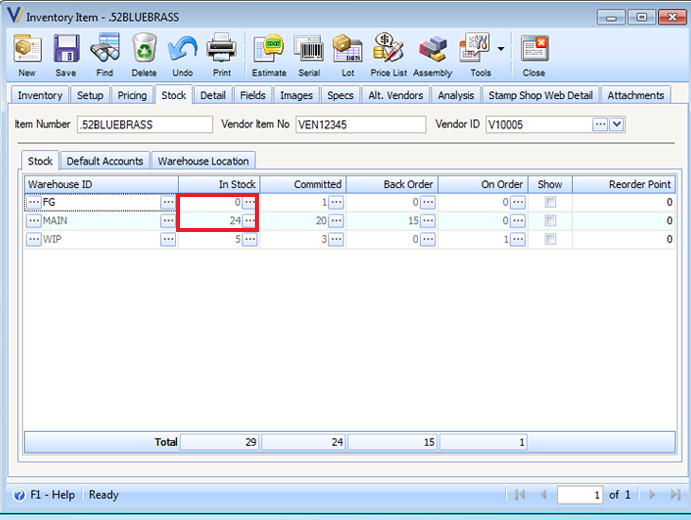691x520 pixels.
Task: Open Back Order details for MAIN row
Action: pyautogui.click(x=428, y=220)
